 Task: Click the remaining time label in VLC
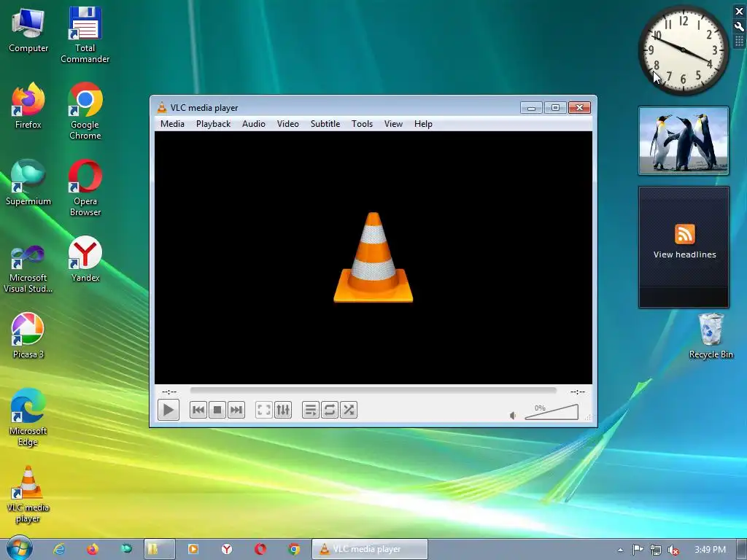578,392
